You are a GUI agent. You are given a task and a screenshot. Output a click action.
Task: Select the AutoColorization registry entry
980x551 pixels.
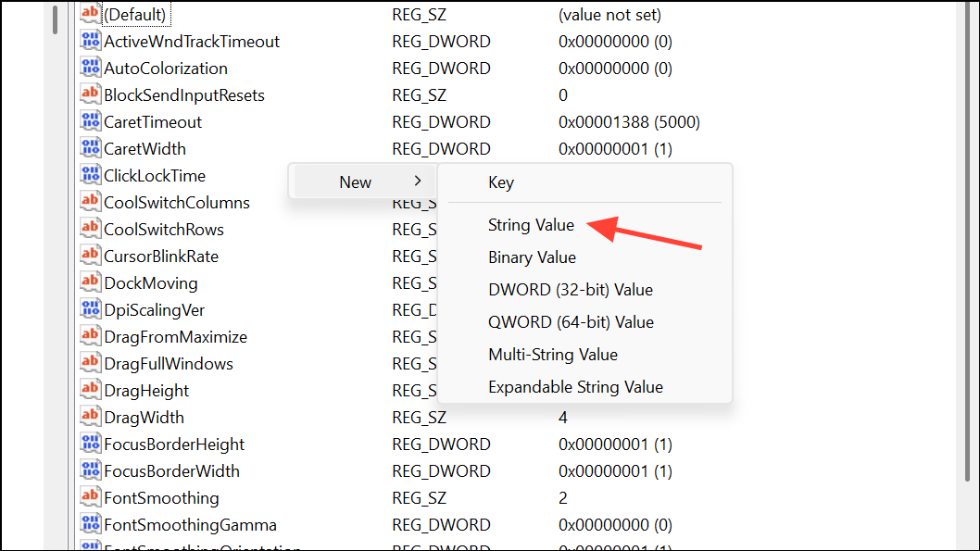165,68
